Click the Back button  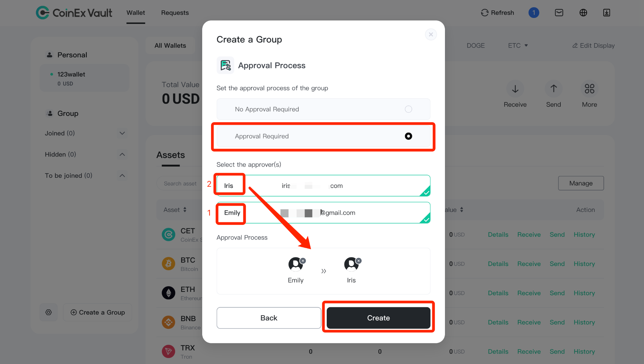269,318
